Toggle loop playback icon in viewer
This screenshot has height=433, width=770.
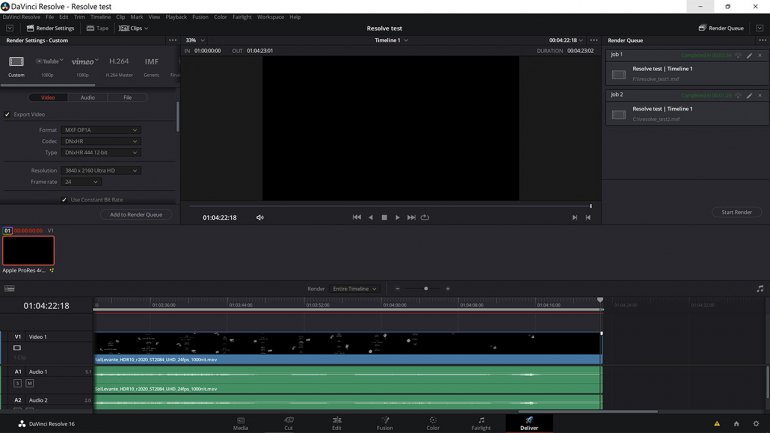tap(425, 217)
